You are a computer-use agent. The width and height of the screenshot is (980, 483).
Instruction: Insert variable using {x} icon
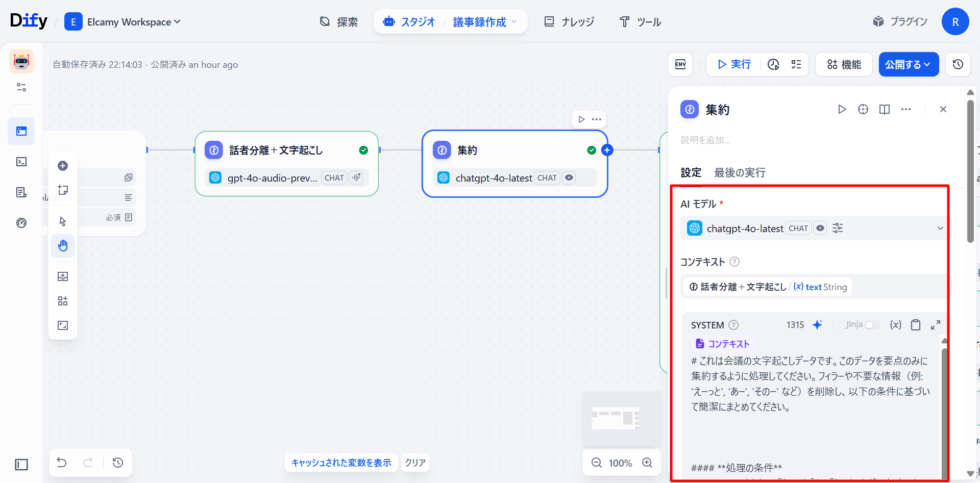895,325
